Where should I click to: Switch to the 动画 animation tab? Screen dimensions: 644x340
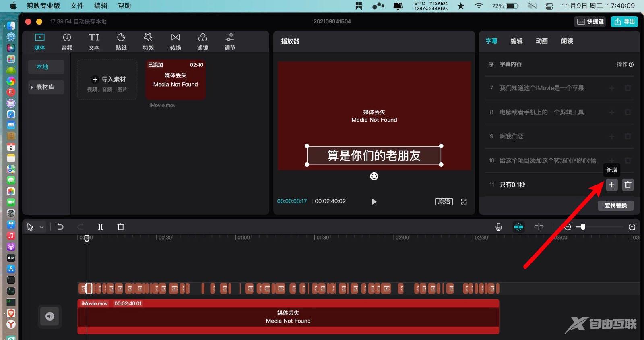(x=542, y=41)
